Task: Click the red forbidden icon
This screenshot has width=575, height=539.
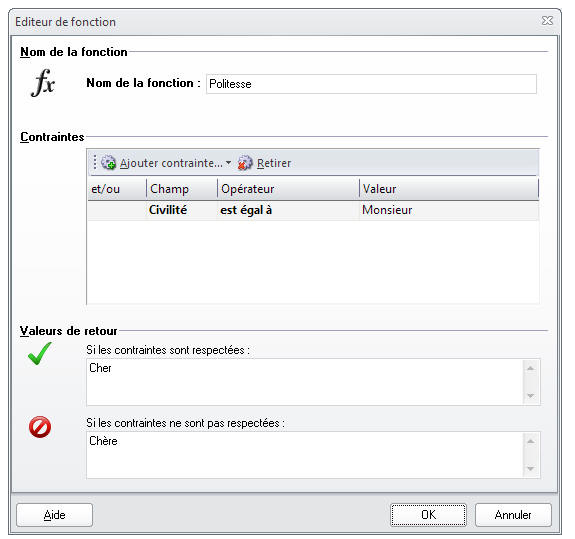Action: [40, 427]
